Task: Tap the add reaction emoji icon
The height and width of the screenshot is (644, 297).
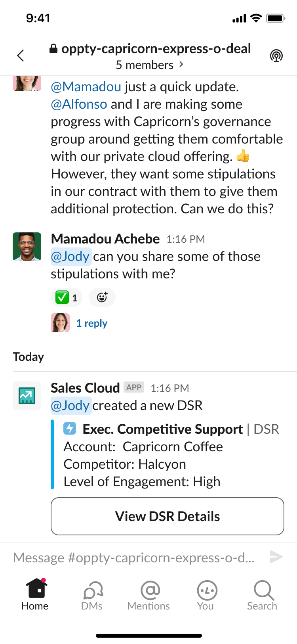Action: pos(102,297)
